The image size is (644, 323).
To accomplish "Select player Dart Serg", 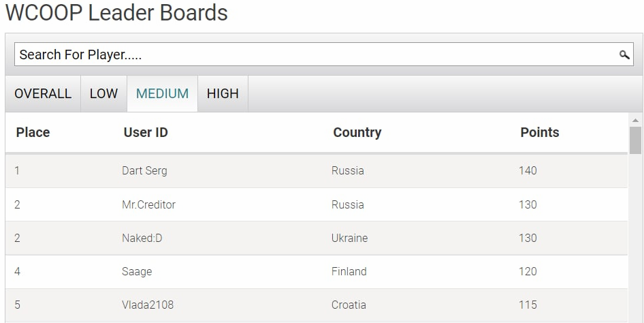I will pos(144,170).
